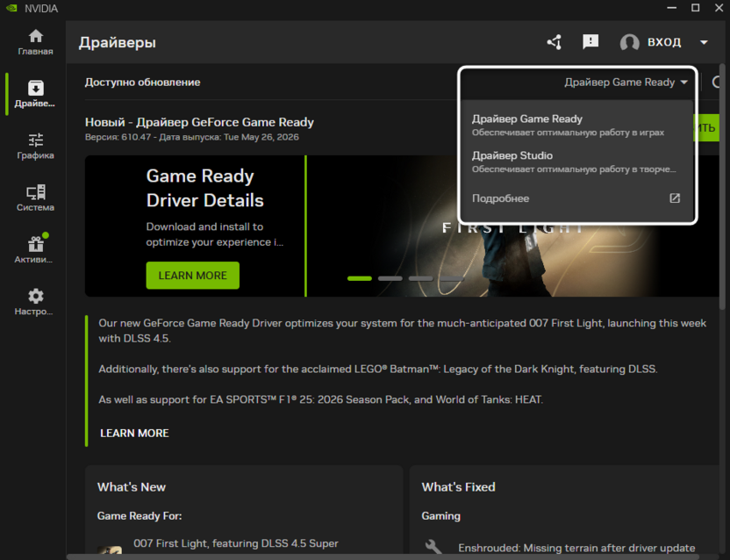730x560 pixels.
Task: Select the Драйверы sidebar section
Action: (x=35, y=94)
